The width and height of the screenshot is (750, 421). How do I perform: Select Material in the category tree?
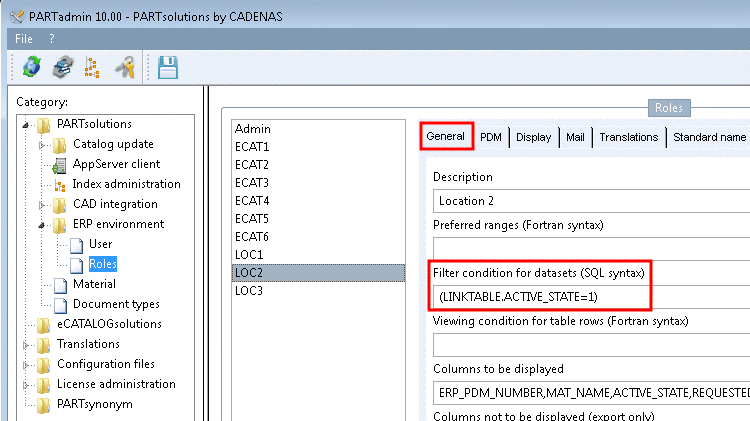pos(94,284)
